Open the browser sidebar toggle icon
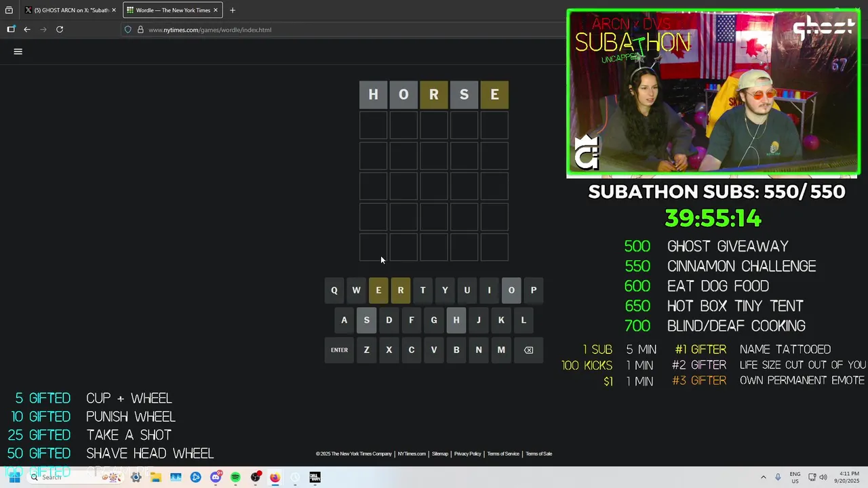Viewport: 868px width, 488px height. tap(11, 30)
